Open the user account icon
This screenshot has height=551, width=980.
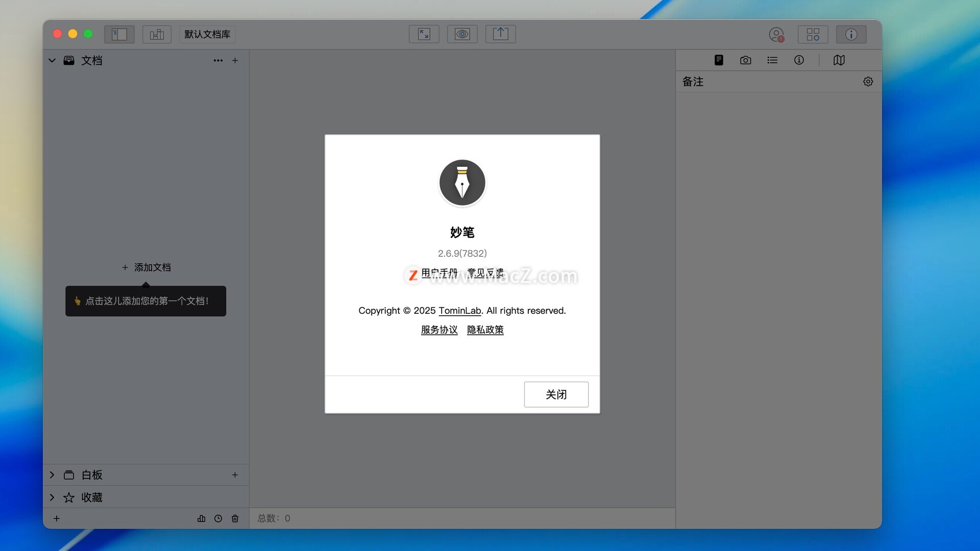(776, 35)
